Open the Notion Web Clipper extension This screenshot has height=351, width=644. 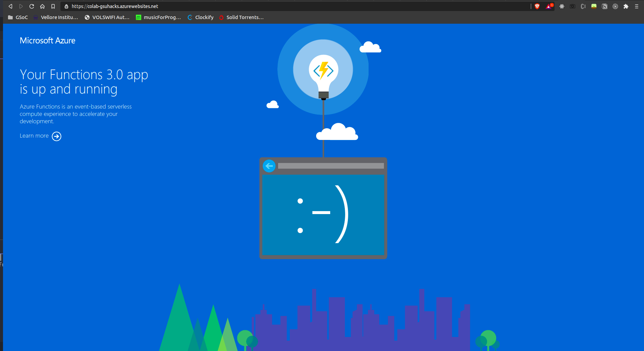[x=605, y=6]
